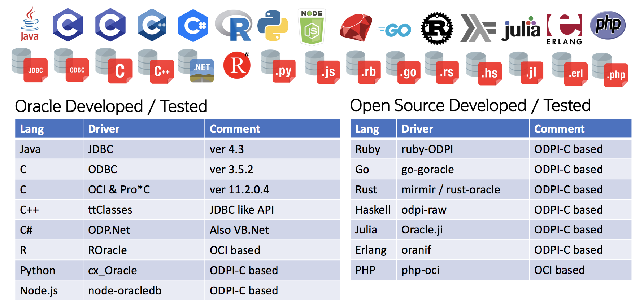Image resolution: width=644 pixels, height=306 pixels.
Task: Click the julia logo
Action: coord(521,29)
